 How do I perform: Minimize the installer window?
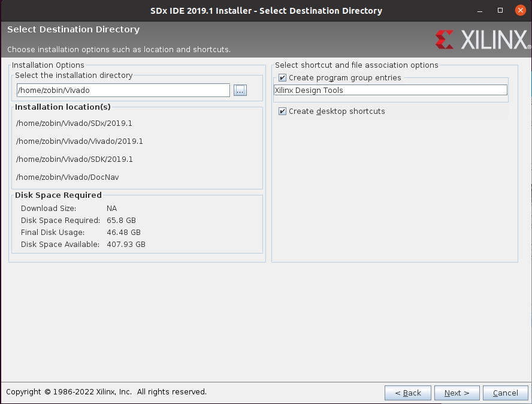click(x=480, y=11)
